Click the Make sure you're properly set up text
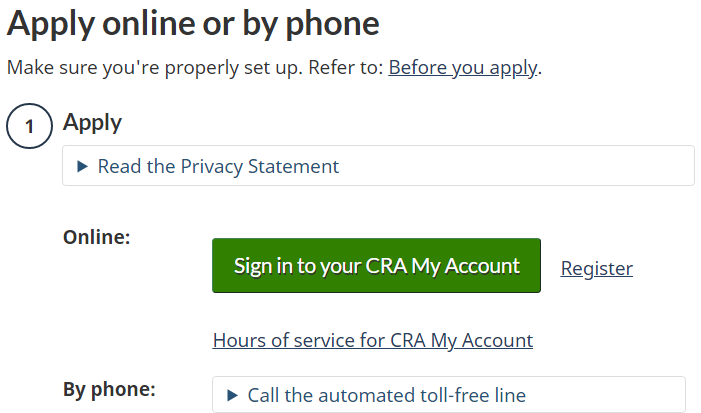701x413 pixels. (155, 68)
